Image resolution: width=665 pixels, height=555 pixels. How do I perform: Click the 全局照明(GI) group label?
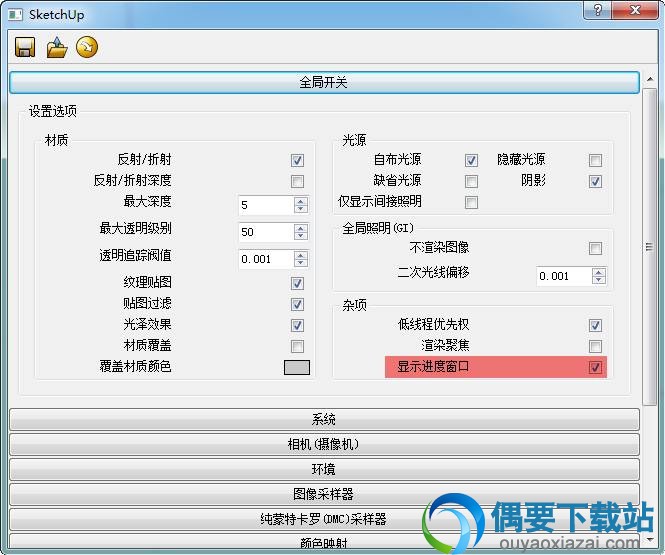[x=378, y=228]
